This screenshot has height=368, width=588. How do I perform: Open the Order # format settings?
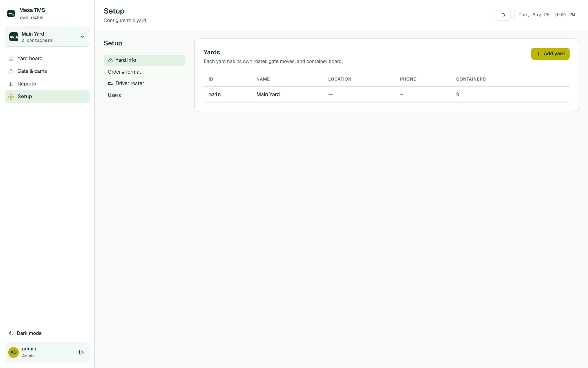144,72
